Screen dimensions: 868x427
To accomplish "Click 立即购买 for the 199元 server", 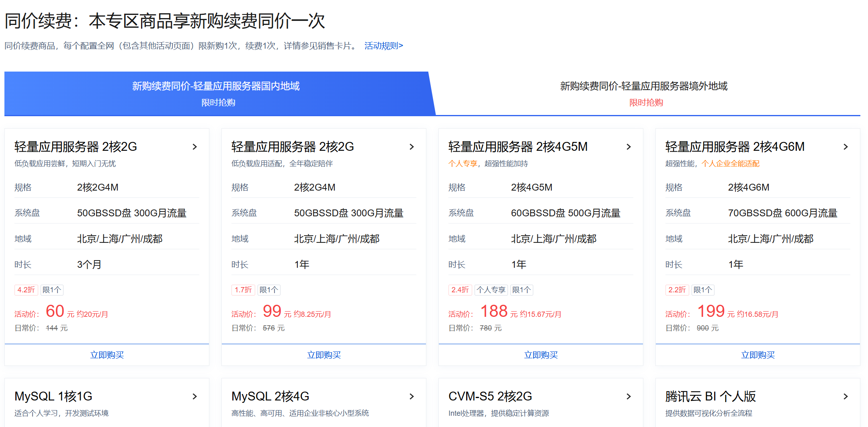I will 758,355.
